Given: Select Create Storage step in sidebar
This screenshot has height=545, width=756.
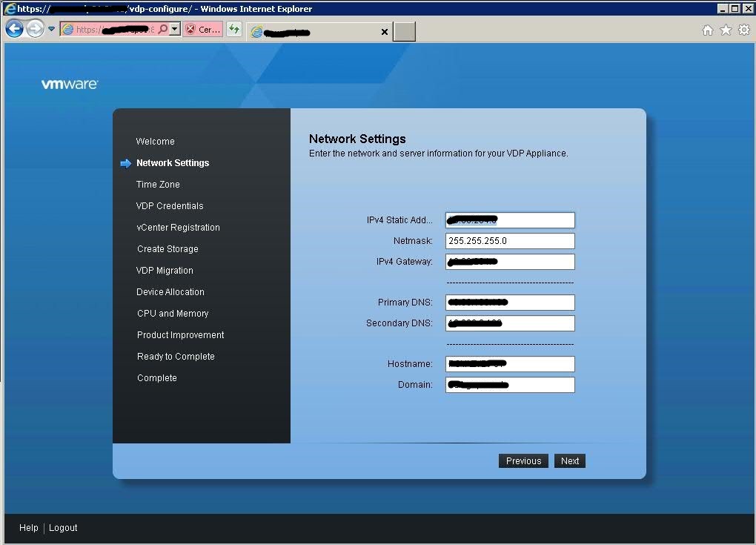Looking at the screenshot, I should (x=168, y=249).
